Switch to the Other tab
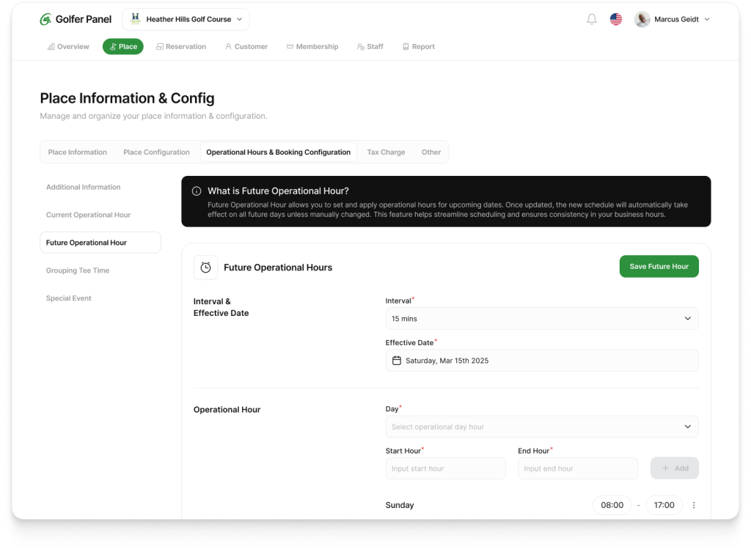Screen dimensions: 751x560 click(x=431, y=152)
